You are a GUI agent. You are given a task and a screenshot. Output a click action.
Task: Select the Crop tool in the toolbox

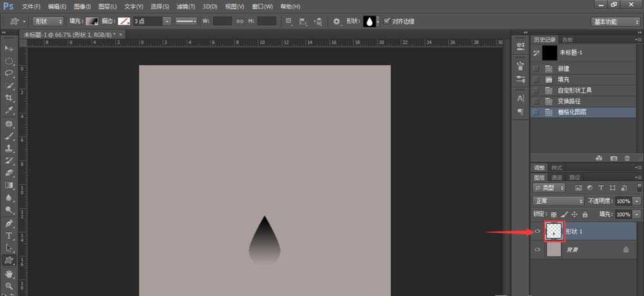pyautogui.click(x=9, y=97)
